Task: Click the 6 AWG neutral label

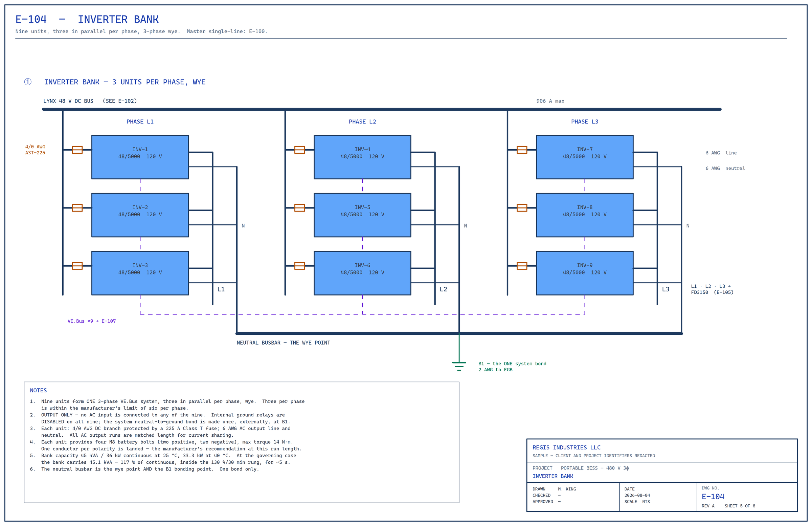Action: pyautogui.click(x=725, y=168)
